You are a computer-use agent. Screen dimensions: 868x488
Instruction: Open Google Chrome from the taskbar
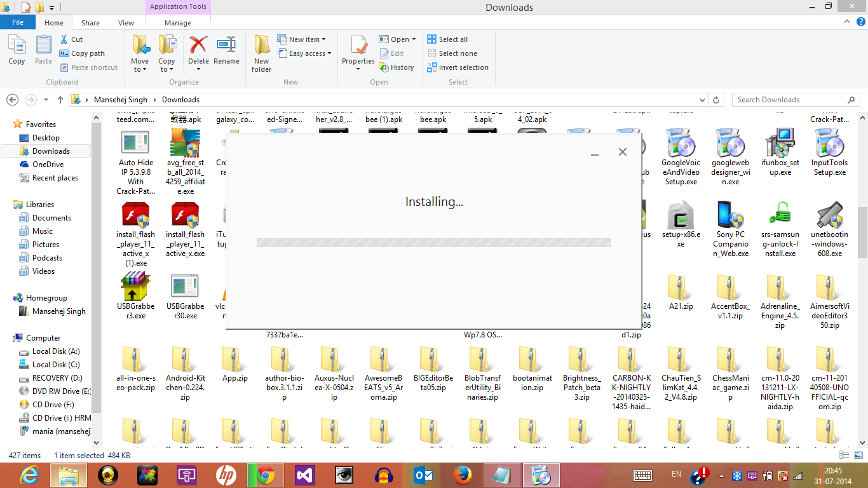[x=266, y=475]
